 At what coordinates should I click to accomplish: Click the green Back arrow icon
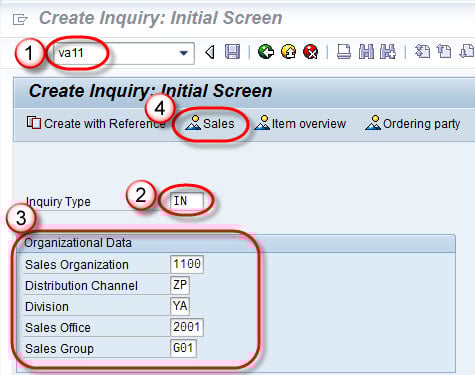click(266, 52)
